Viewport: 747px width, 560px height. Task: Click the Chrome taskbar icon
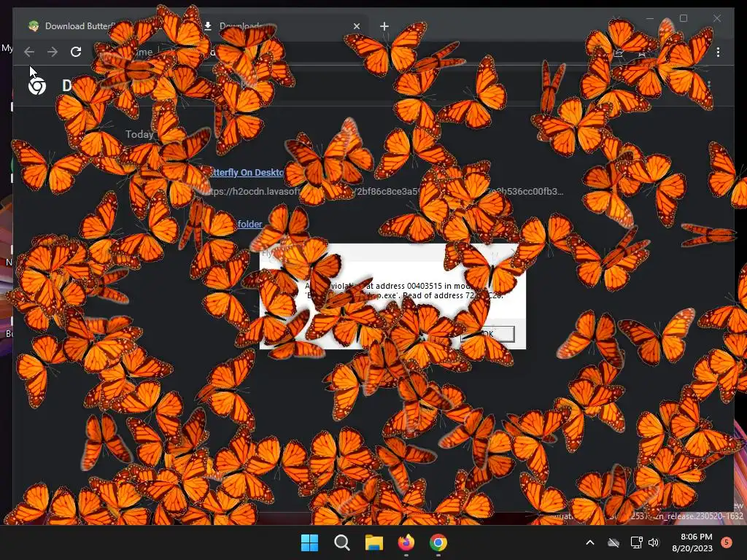pyautogui.click(x=438, y=542)
